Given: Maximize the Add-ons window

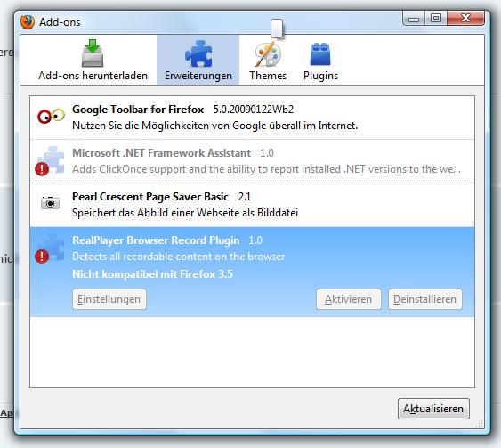Looking at the screenshot, I should click(436, 18).
